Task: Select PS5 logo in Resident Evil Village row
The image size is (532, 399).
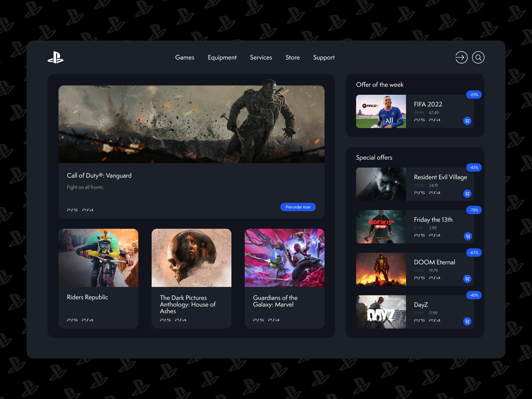Action: (x=419, y=193)
